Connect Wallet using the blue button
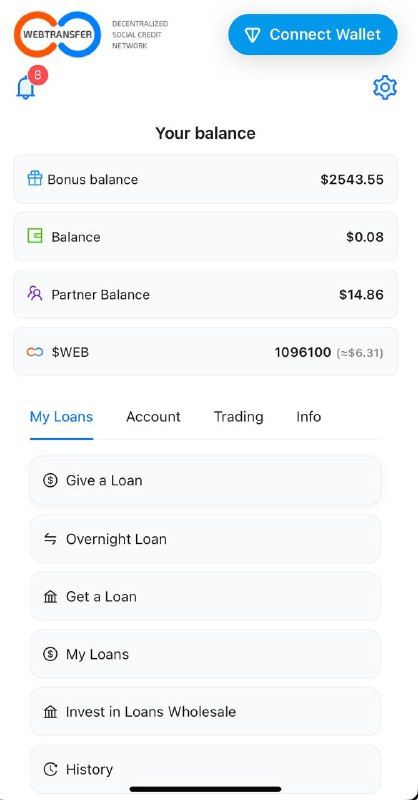Screen dimensions: 418x800 pyautogui.click(x=313, y=35)
